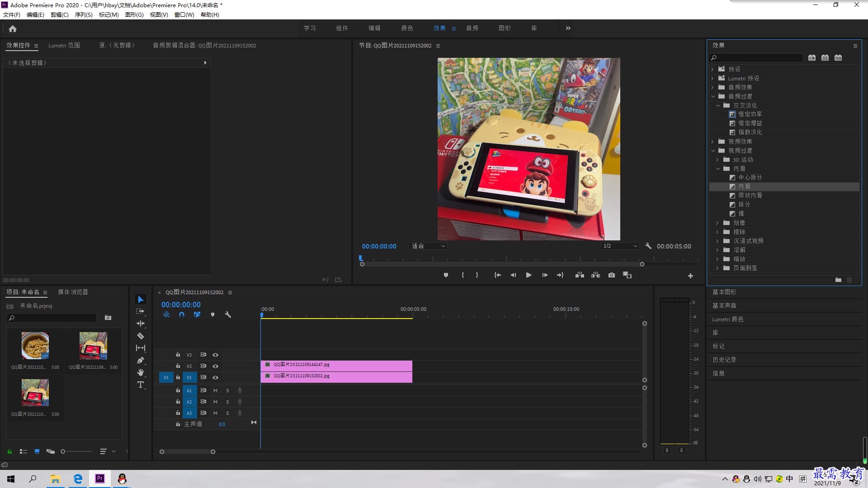Viewport: 868px width, 488px height.
Task: Click New Custom Bin icon in Effects panel
Action: 838,280
